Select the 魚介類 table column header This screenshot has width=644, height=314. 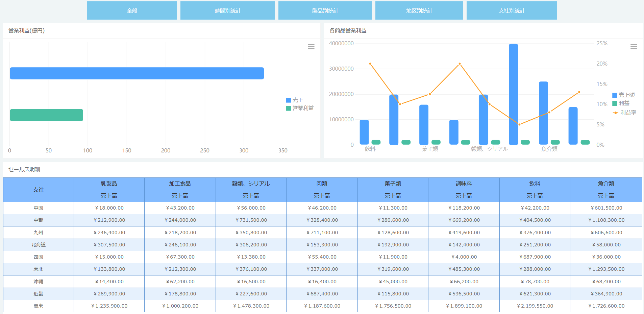[x=606, y=184]
